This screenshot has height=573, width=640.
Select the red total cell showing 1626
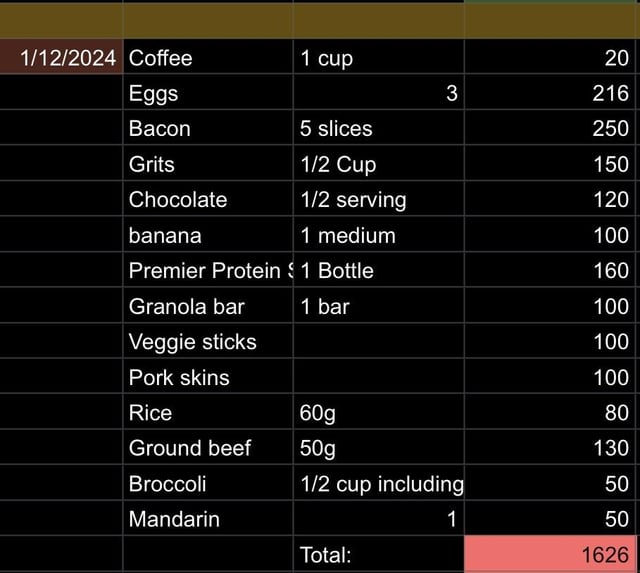pyautogui.click(x=550, y=554)
